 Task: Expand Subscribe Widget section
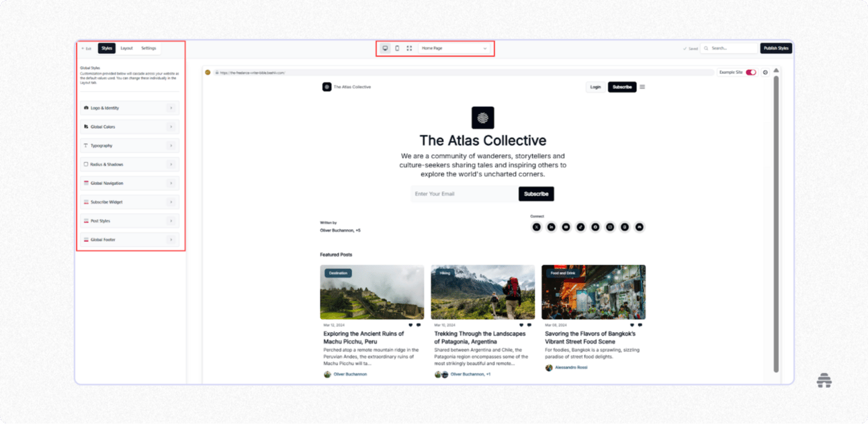(129, 202)
